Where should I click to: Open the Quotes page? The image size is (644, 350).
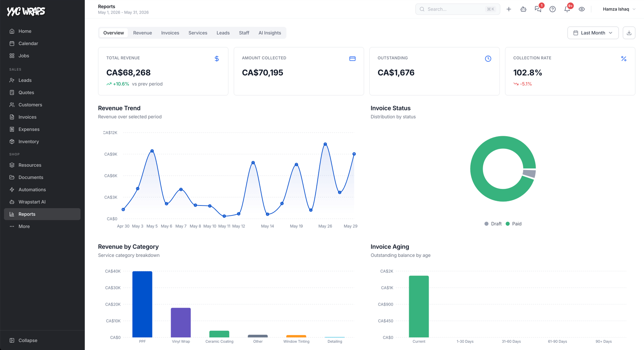click(42, 92)
